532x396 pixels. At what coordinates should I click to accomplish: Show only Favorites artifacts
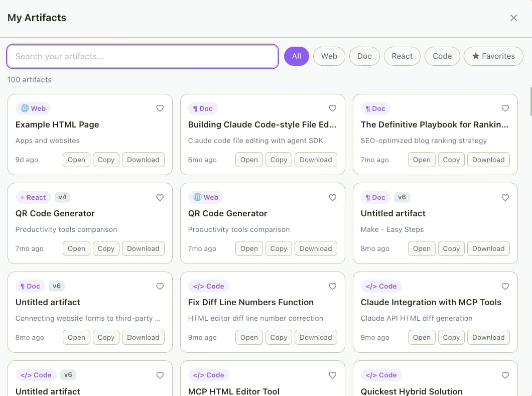tap(494, 56)
